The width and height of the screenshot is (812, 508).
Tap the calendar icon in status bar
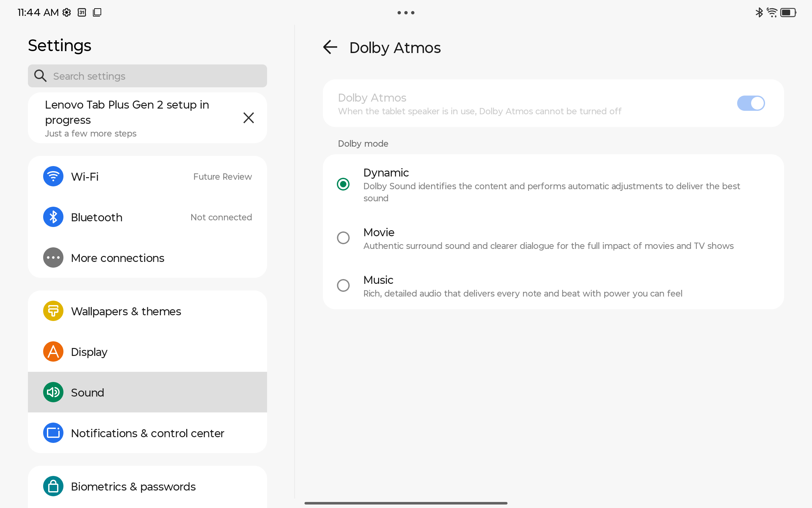(x=82, y=12)
